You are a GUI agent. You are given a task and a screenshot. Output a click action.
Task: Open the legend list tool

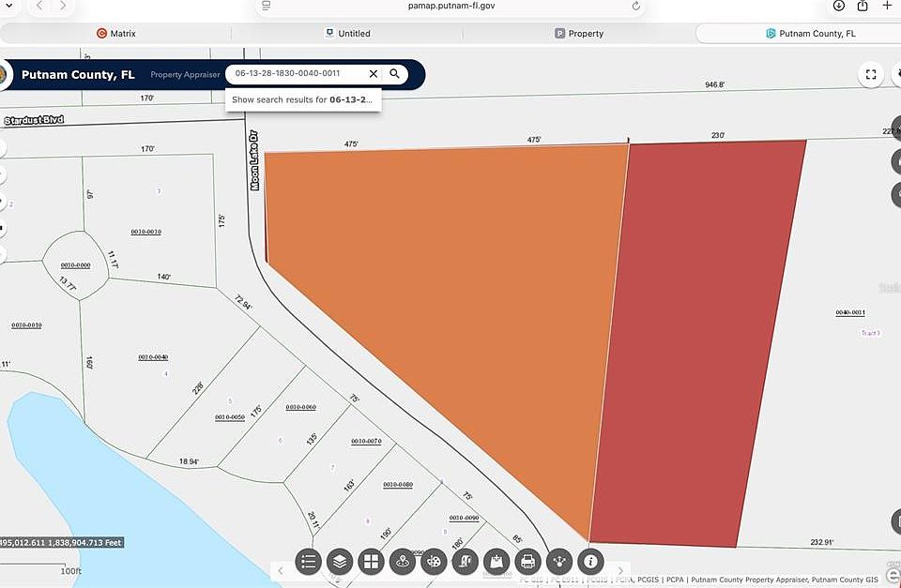point(309,562)
